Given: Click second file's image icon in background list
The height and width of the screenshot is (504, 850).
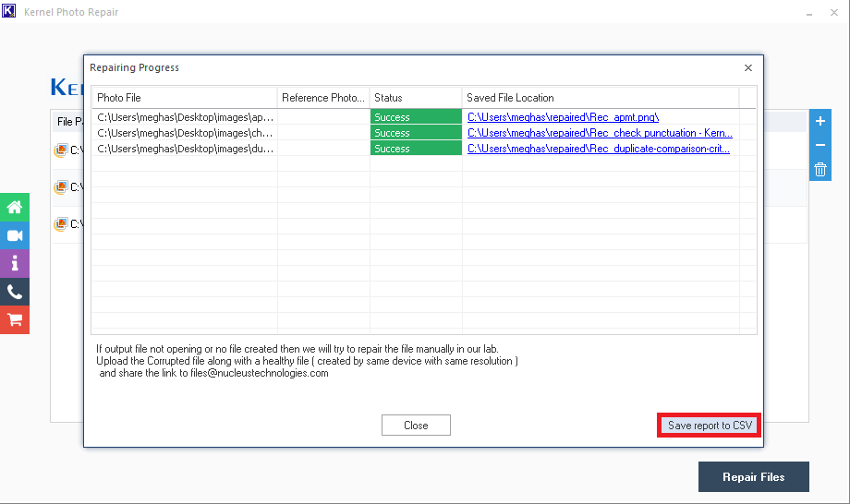Looking at the screenshot, I should pyautogui.click(x=61, y=186).
